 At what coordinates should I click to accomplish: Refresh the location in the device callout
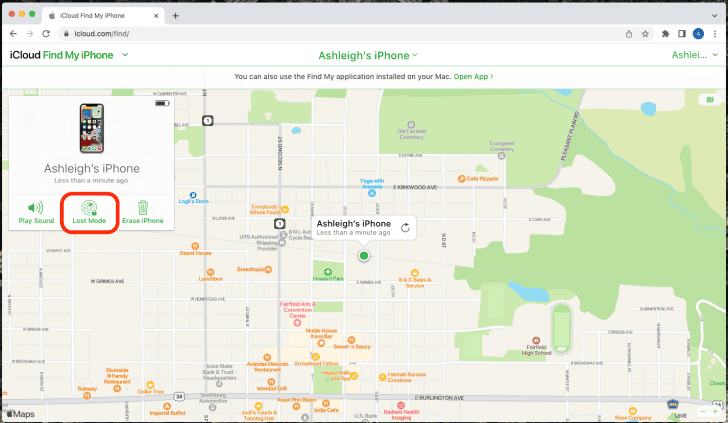point(405,228)
